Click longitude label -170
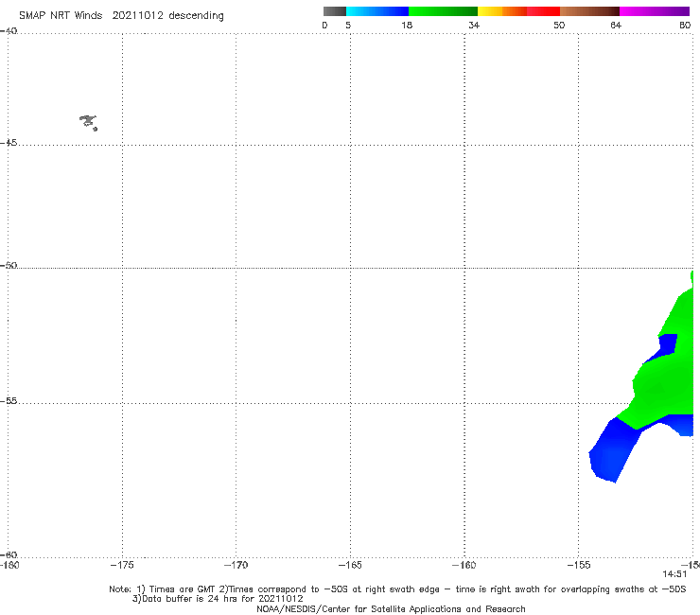This screenshot has height=615, width=700. pos(236,565)
